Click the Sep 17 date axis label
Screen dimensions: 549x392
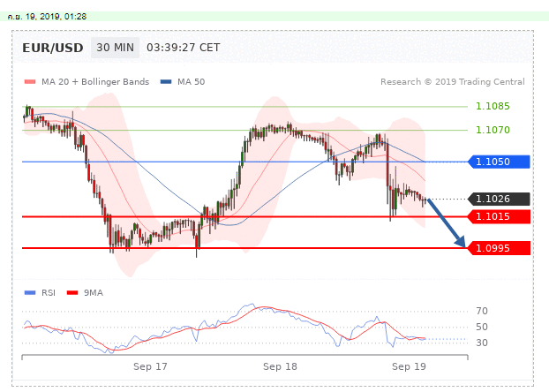click(150, 366)
